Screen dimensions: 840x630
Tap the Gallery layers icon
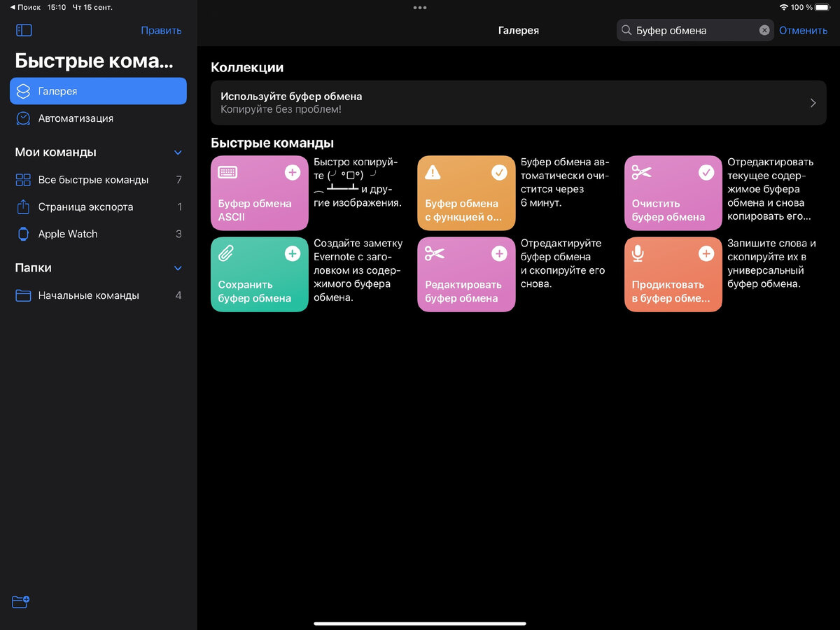[23, 91]
